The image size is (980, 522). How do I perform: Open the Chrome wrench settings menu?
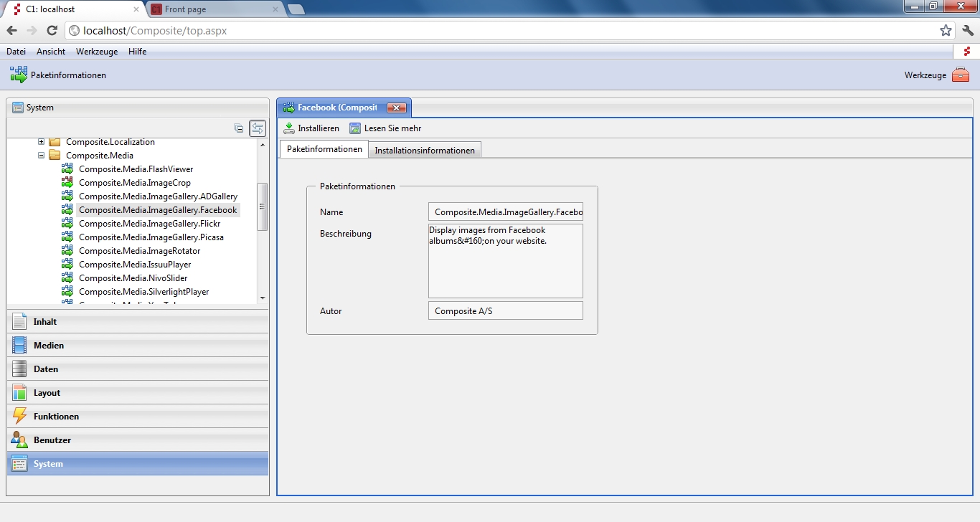[x=968, y=30]
